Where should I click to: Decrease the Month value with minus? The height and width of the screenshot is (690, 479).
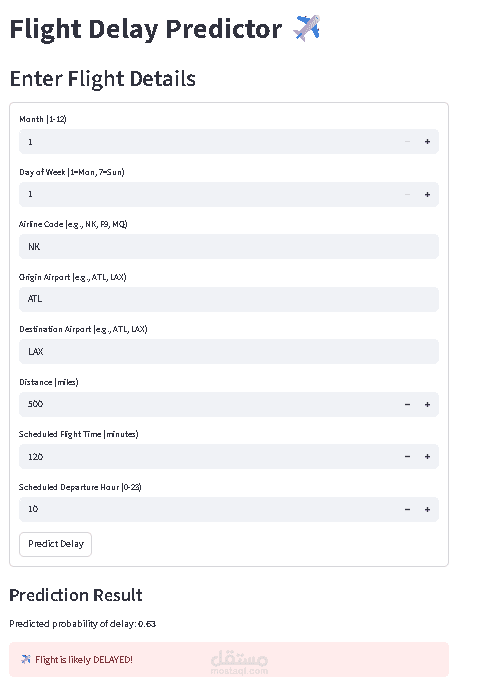click(x=407, y=142)
